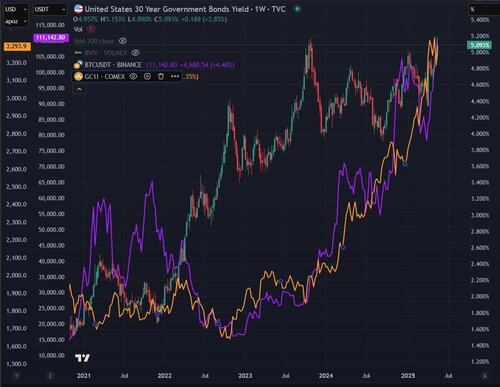This screenshot has height=387, width=500.
Task: Hide the GC1! COMEX gold series
Action: tap(133, 76)
